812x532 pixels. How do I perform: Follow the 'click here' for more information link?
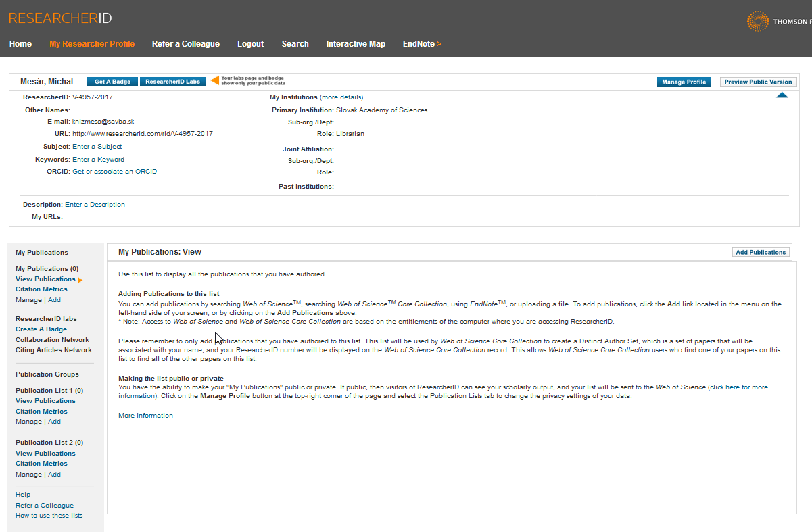(x=724, y=387)
